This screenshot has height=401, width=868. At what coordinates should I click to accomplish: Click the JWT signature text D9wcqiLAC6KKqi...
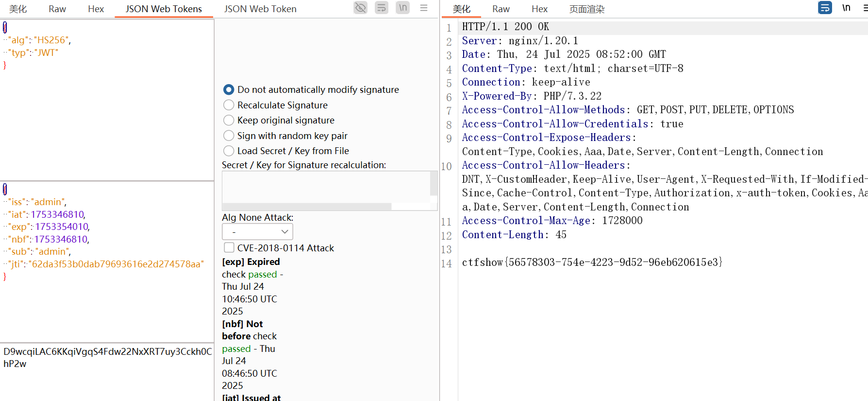coord(107,357)
